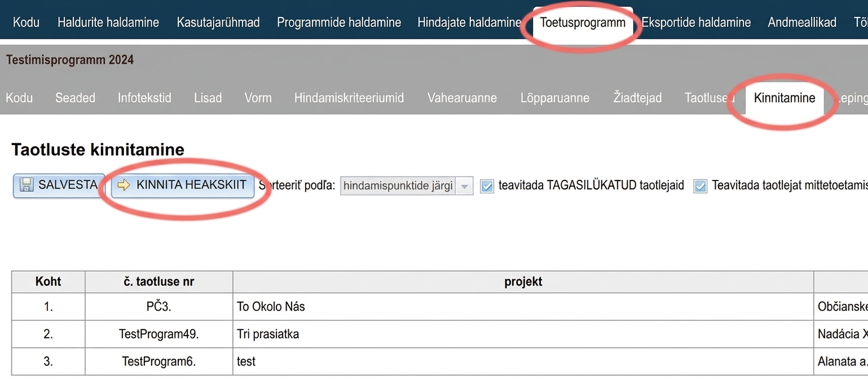Switch to the Kinnitamine tab

(785, 98)
